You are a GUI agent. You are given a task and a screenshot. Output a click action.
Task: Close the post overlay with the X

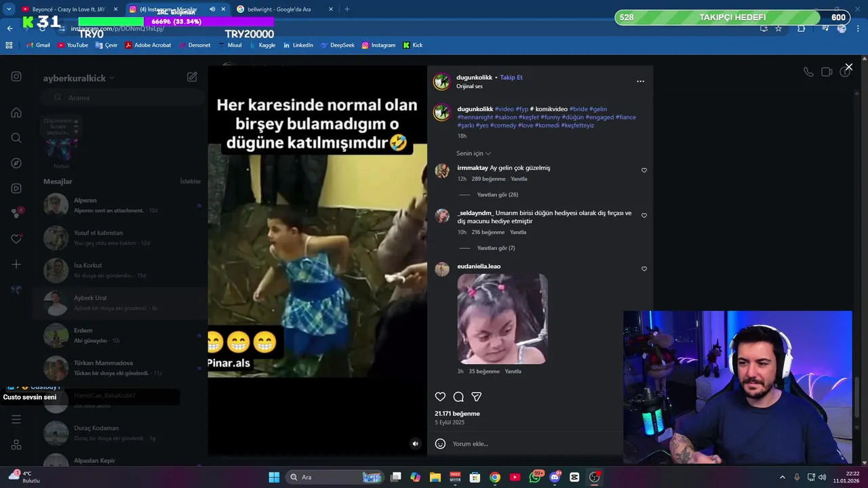click(x=848, y=67)
